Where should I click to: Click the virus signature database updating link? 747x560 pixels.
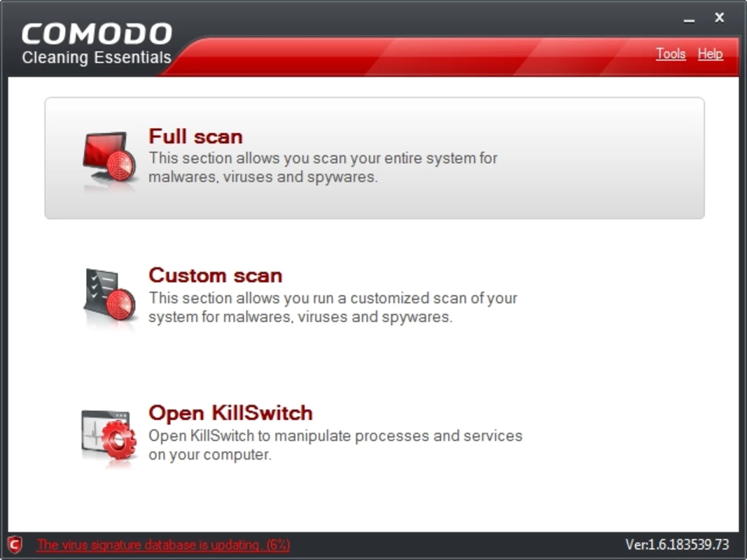[163, 545]
